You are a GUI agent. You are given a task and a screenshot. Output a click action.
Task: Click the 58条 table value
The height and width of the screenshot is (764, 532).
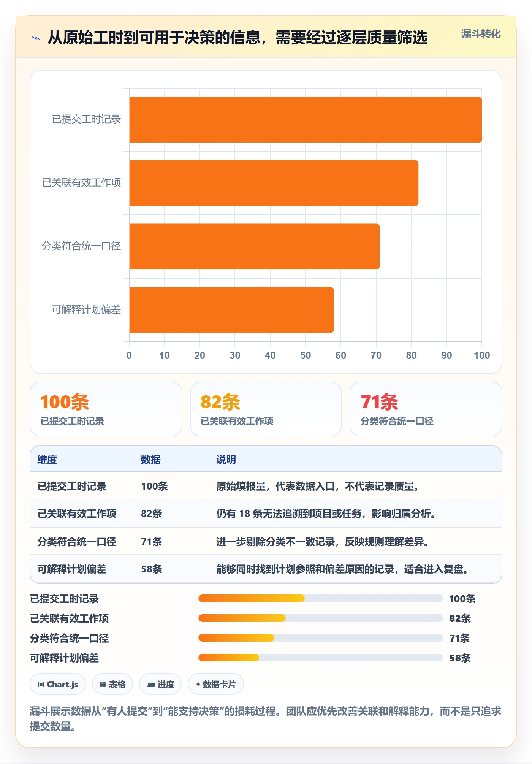tap(152, 569)
